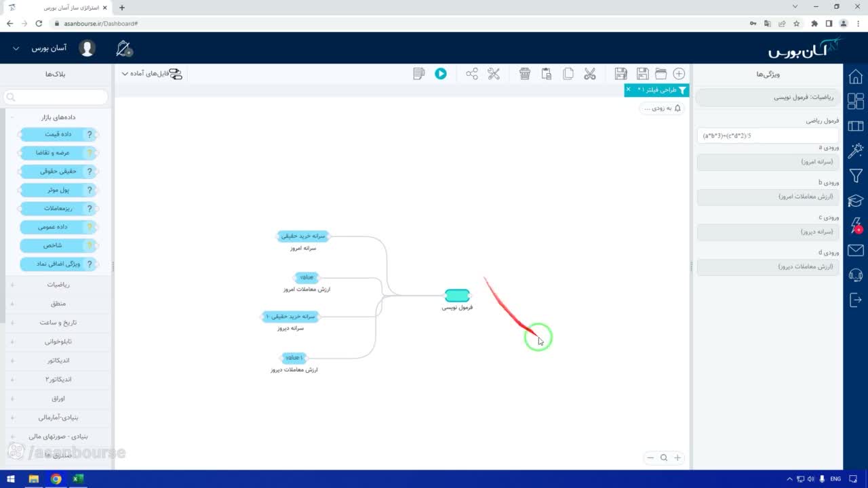
Task: Add new item with the plus circle icon
Action: pyautogui.click(x=679, y=74)
